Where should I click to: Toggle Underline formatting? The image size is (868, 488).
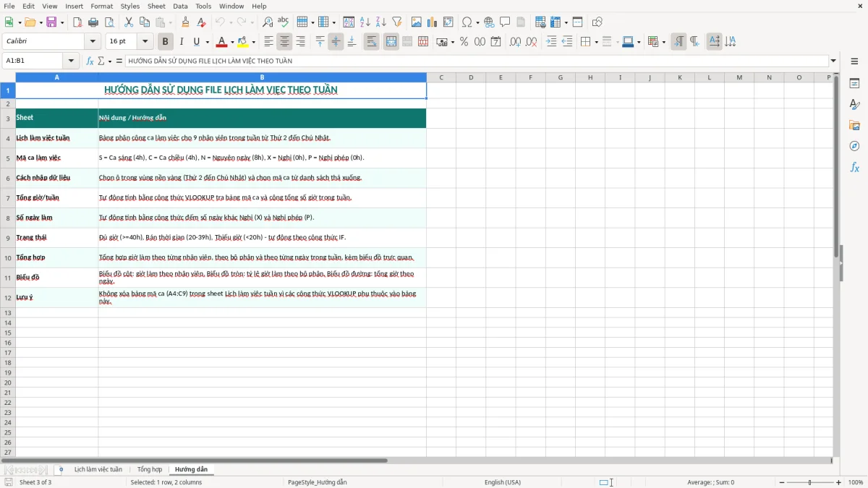[x=196, y=42]
